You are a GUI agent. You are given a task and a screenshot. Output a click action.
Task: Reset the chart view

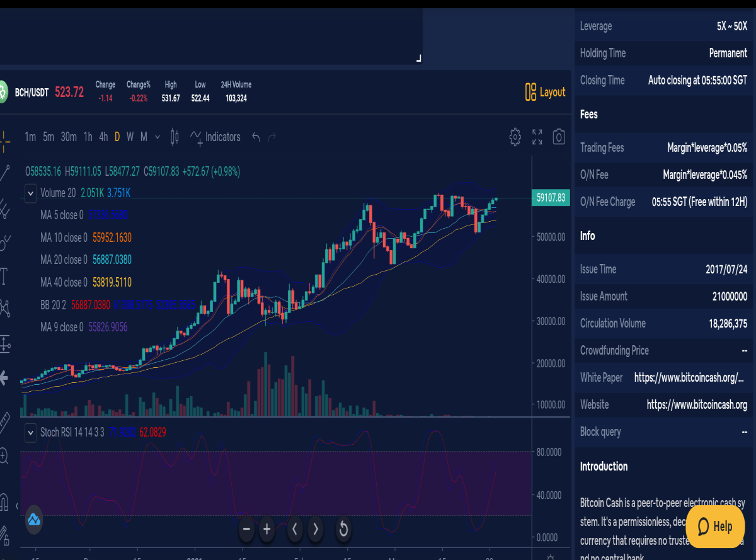click(343, 529)
